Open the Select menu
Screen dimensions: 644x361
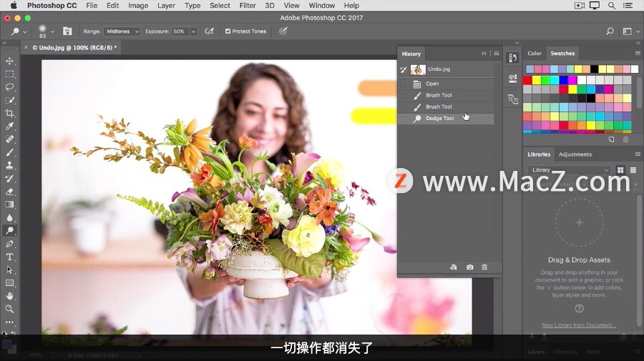coord(220,6)
